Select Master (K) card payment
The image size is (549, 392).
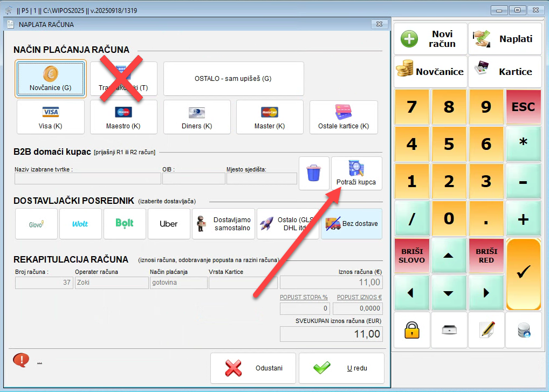(x=269, y=117)
